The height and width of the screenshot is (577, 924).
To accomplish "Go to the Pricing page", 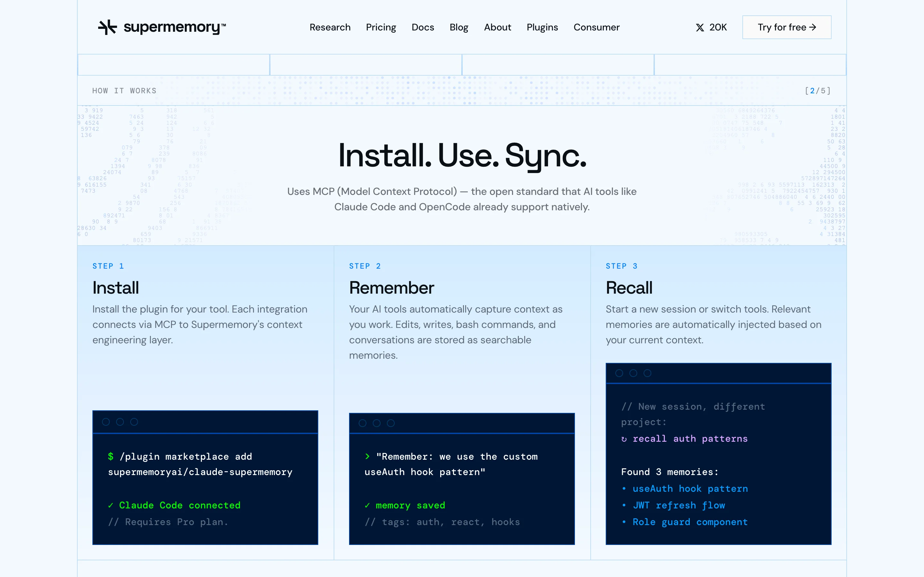I will (x=381, y=28).
